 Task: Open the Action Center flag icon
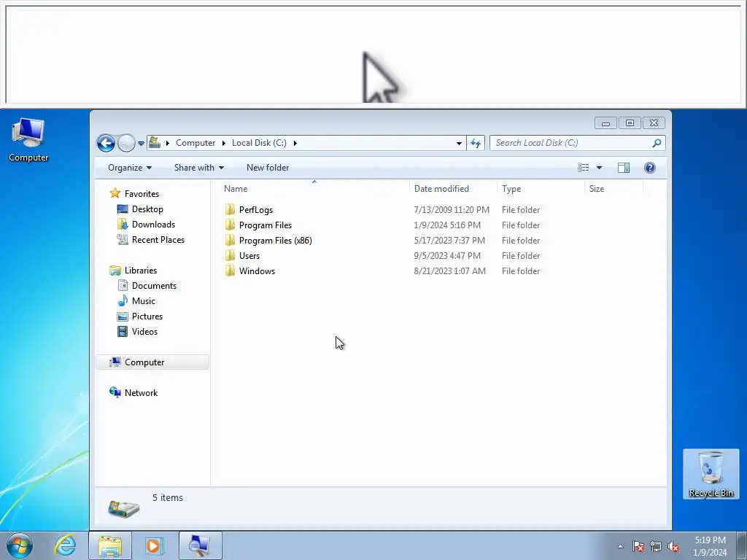point(638,546)
